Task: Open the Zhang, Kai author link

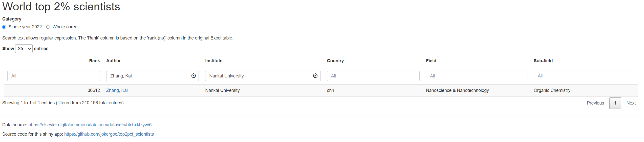Action: click(117, 90)
